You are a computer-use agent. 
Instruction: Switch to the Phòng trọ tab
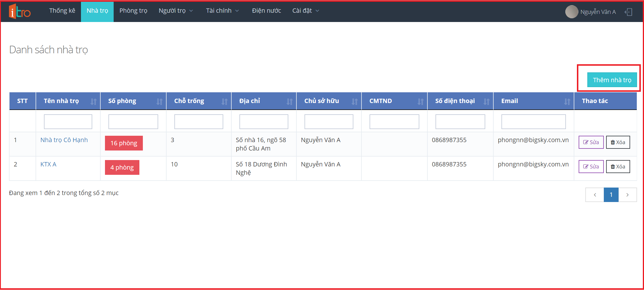tap(133, 11)
